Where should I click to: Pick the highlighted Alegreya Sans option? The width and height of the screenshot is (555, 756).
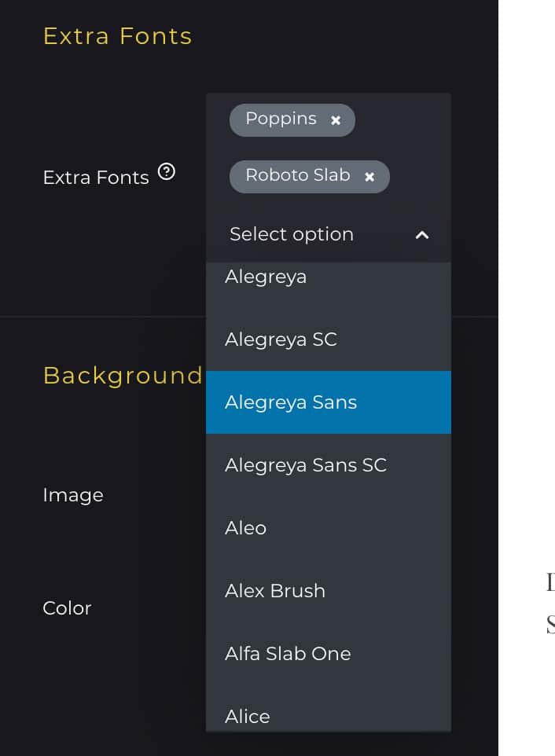point(291,402)
